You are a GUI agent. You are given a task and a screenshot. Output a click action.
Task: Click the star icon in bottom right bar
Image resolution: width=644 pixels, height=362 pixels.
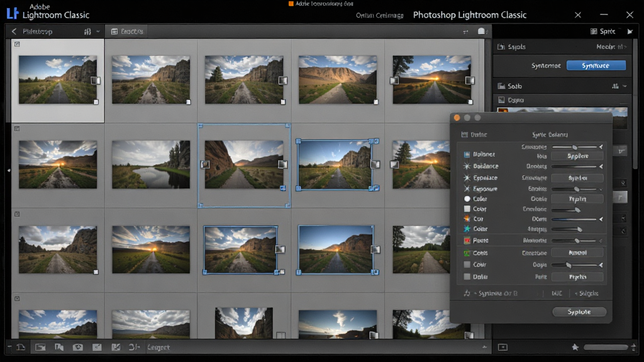point(575,347)
